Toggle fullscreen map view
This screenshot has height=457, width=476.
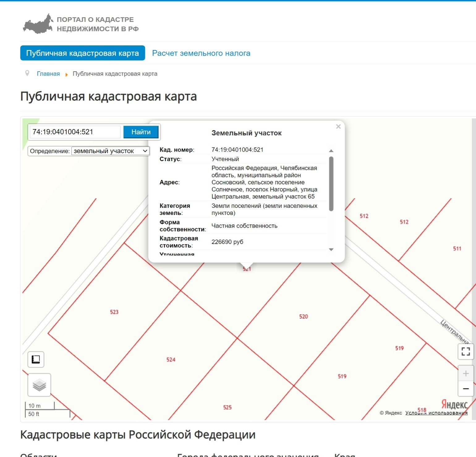465,351
